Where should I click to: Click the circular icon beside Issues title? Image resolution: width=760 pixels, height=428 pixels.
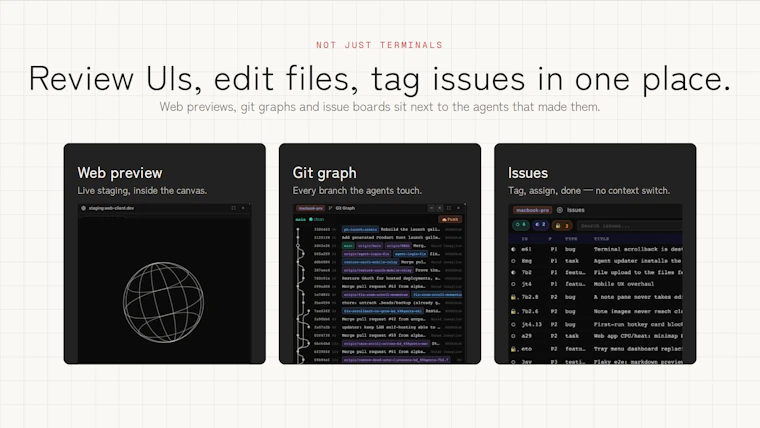pos(559,210)
